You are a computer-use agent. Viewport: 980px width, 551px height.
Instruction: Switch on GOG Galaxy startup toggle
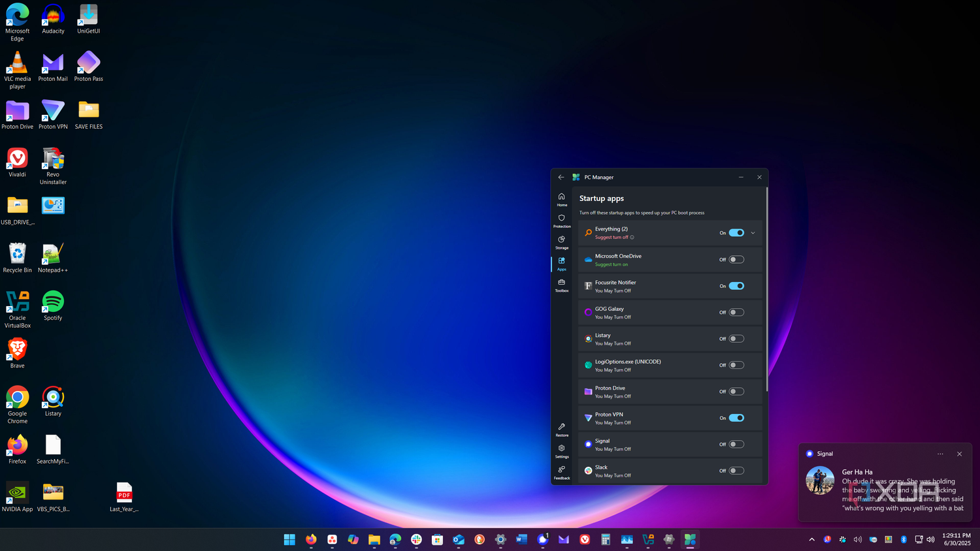[736, 312]
